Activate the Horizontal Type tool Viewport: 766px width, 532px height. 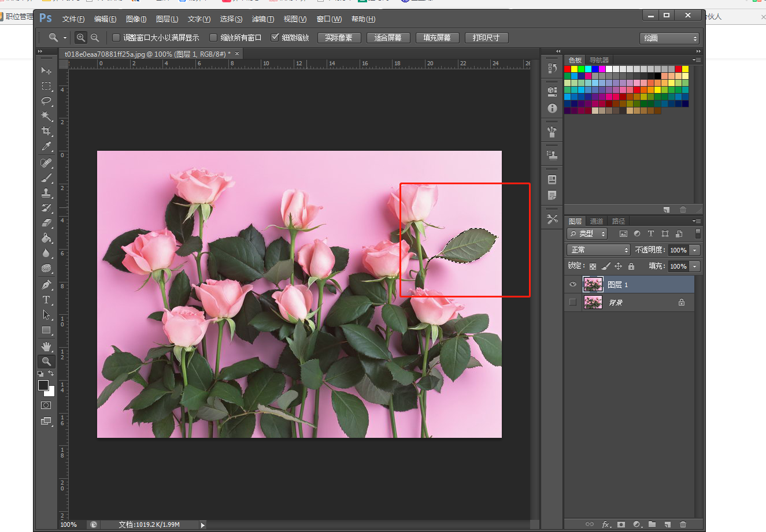[46, 300]
